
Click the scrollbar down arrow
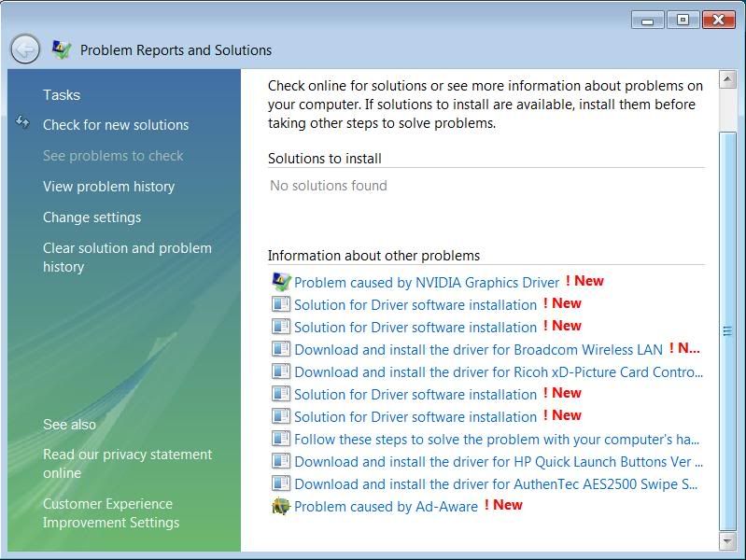tap(727, 540)
